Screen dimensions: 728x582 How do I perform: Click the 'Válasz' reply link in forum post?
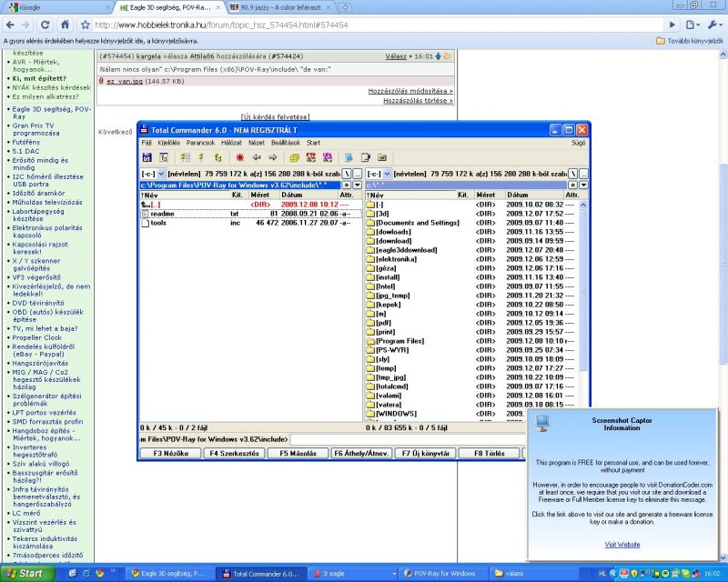(x=396, y=56)
